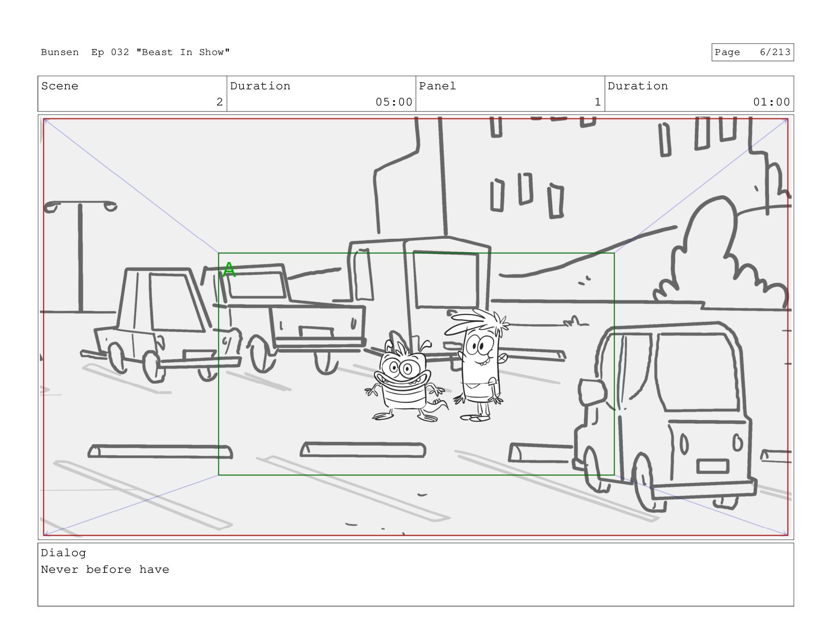This screenshot has height=644, width=832.
Task: Click the Scene label cell
Action: (132, 94)
